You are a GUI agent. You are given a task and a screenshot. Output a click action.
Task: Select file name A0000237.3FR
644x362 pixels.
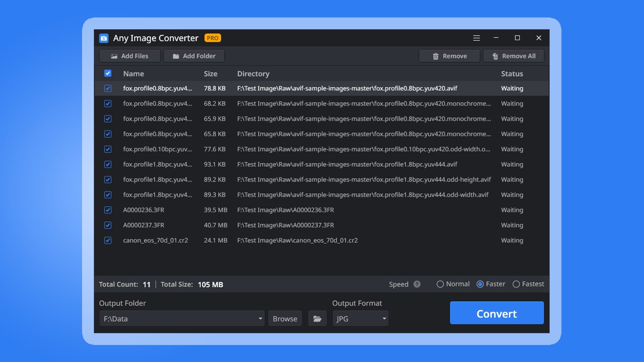(144, 225)
